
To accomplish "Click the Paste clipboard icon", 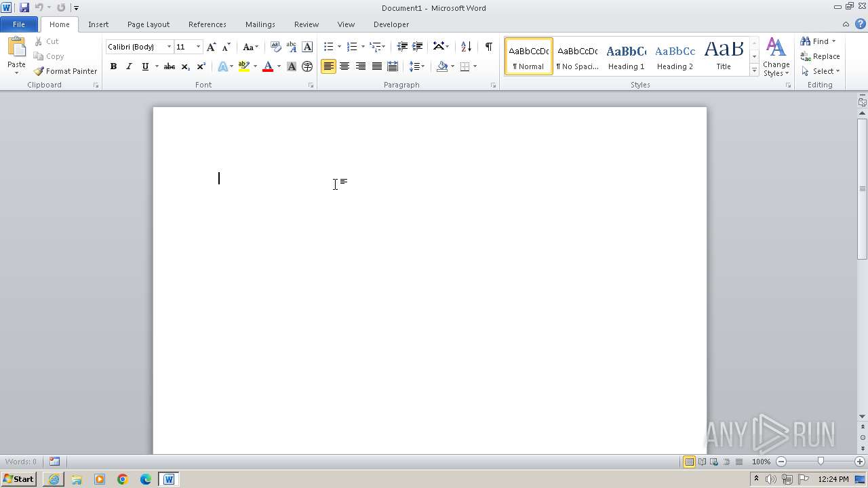I will (16, 47).
